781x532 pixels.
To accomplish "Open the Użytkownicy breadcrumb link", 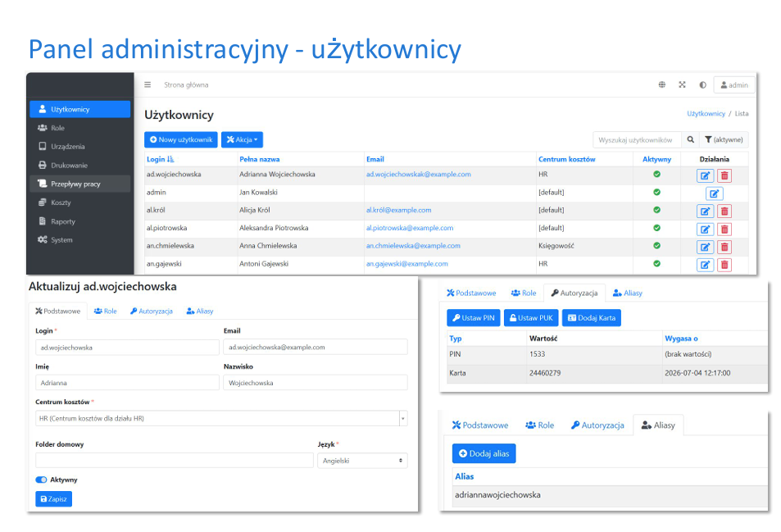I will click(706, 114).
